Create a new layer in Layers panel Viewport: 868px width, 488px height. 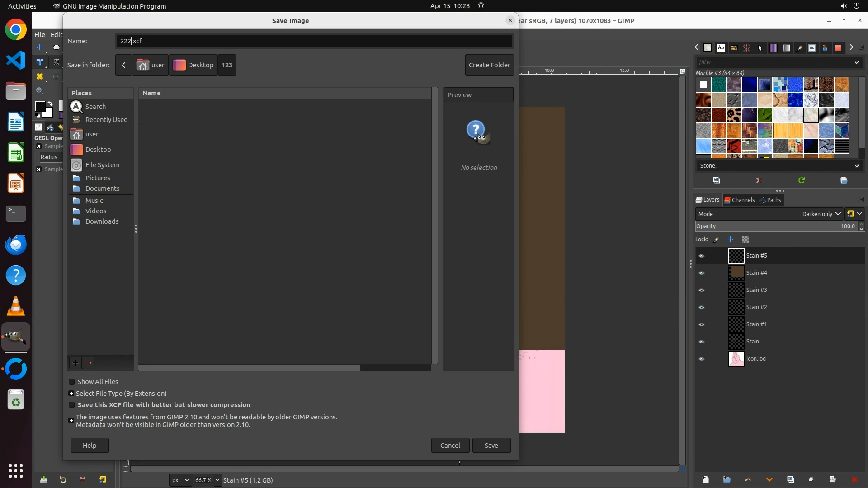tap(705, 479)
